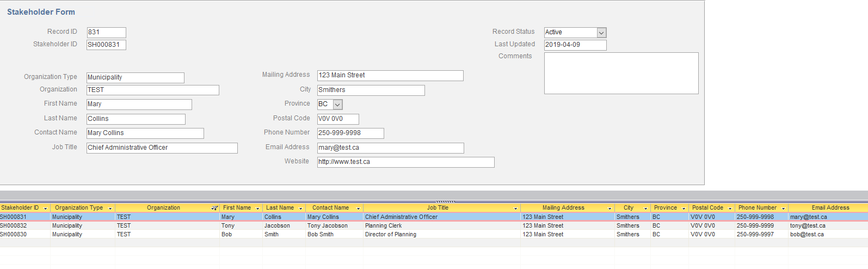The width and height of the screenshot is (868, 269).
Task: Focus the Job Title field in form
Action: click(162, 148)
